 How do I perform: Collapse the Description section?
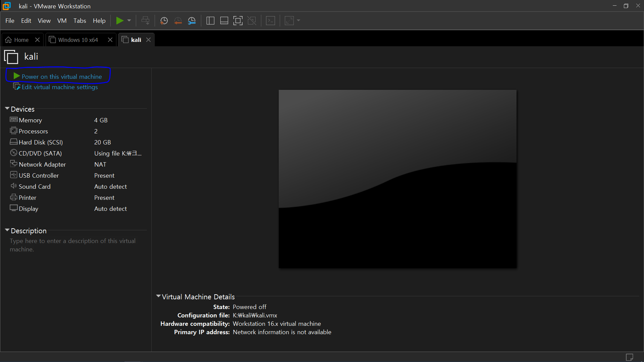coord(7,230)
